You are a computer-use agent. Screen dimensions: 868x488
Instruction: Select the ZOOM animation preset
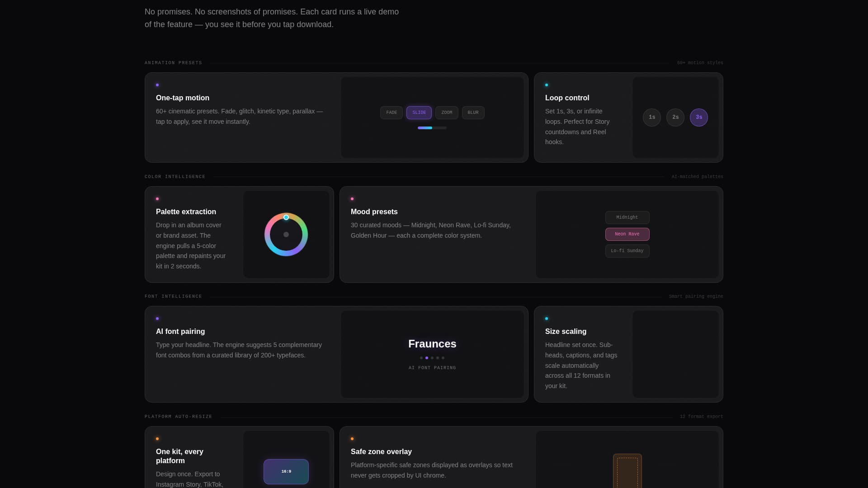click(x=446, y=113)
